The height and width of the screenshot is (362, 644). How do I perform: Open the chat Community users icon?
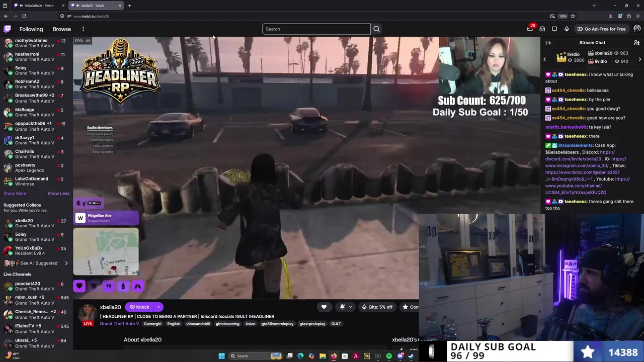[x=636, y=43]
